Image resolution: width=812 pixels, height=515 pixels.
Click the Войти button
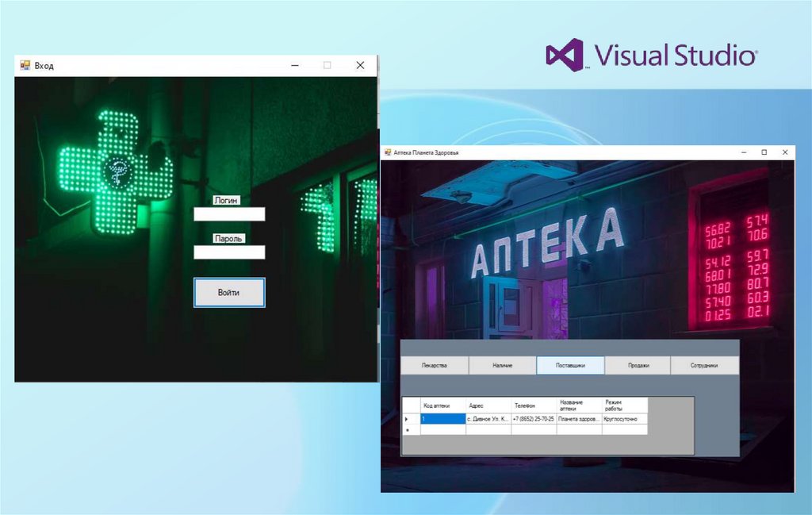tap(229, 293)
